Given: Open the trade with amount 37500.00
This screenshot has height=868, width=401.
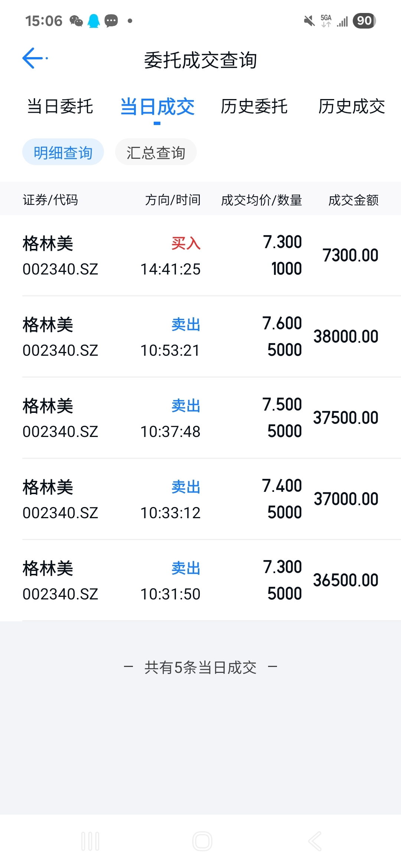Looking at the screenshot, I should (x=200, y=418).
